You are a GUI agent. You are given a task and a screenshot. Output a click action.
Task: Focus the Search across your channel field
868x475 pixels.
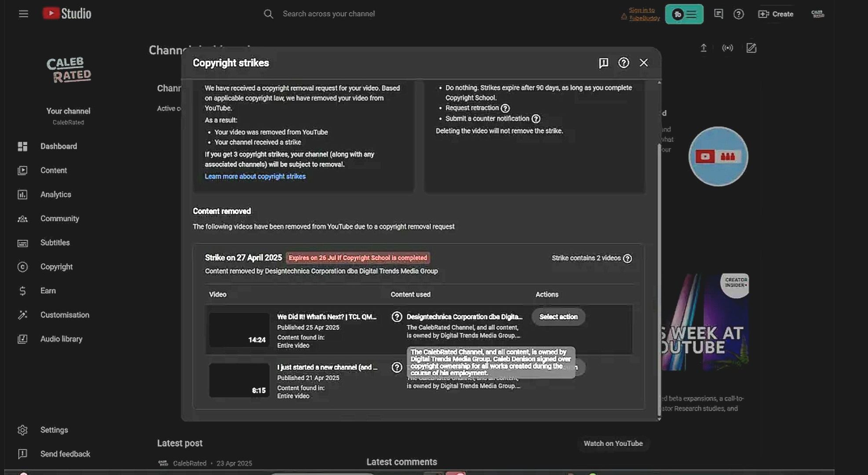(x=329, y=14)
